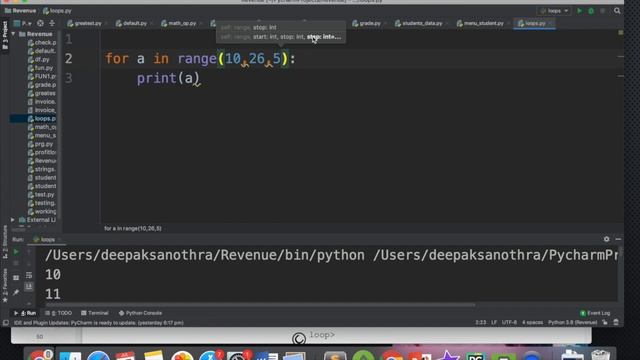Toggle the Structure side tool window
640x360 pixels.
[5, 242]
